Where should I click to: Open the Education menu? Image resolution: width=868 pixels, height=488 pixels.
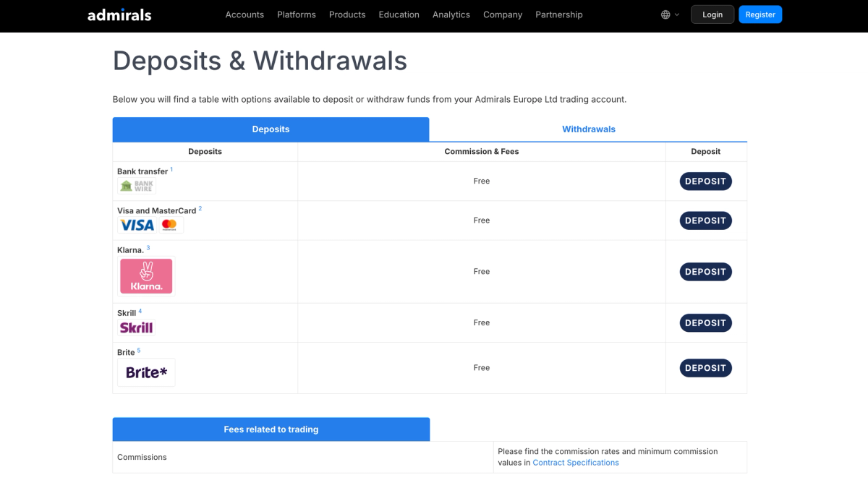[x=399, y=14]
